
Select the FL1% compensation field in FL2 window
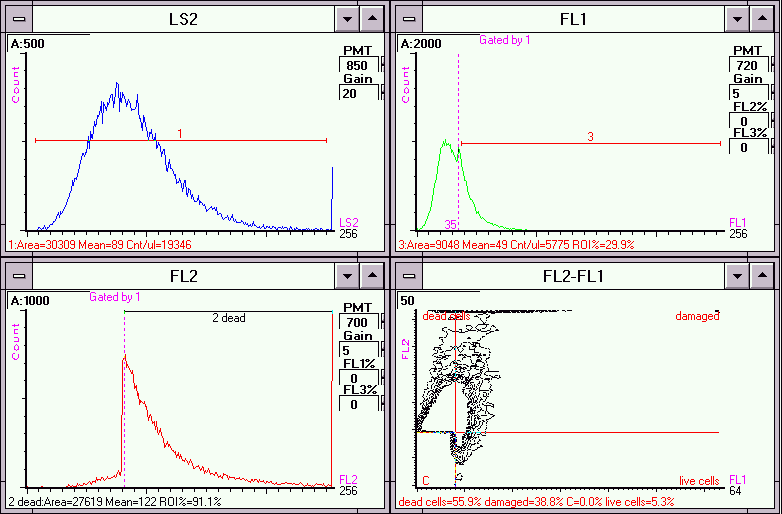[357, 377]
